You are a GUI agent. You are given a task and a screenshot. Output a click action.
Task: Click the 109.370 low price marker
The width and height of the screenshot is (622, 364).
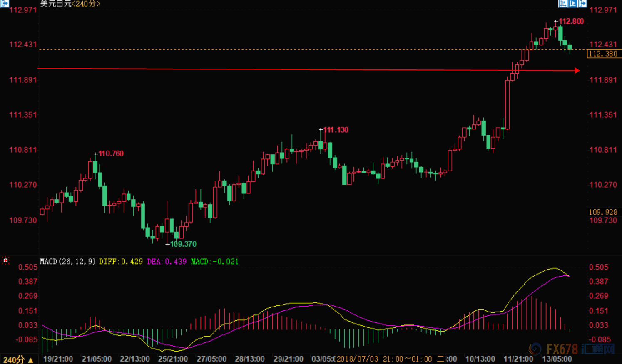(183, 244)
